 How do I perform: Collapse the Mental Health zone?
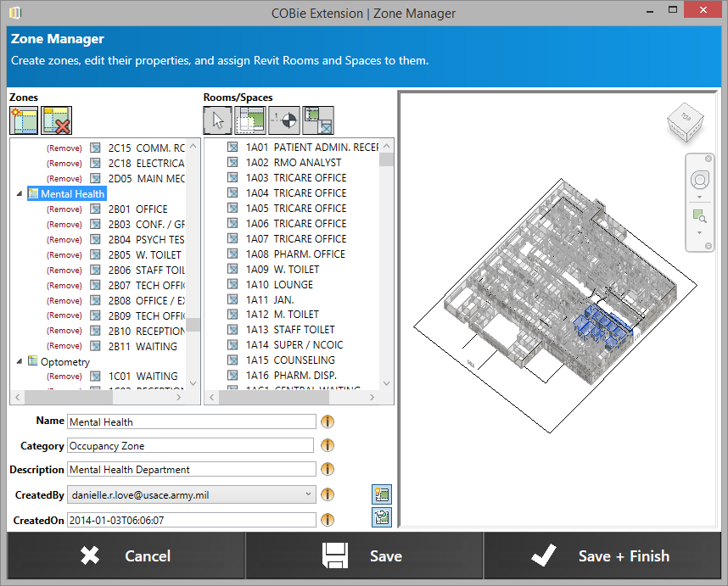point(20,193)
